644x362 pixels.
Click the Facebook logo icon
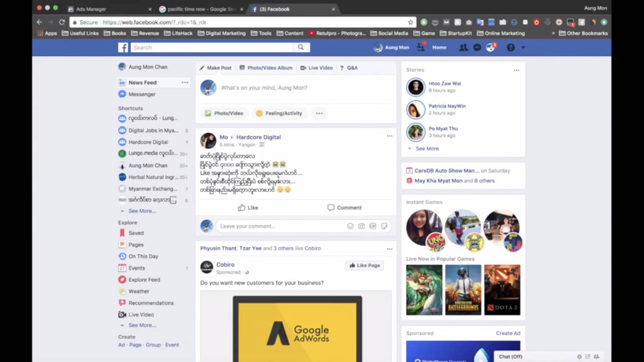[123, 47]
